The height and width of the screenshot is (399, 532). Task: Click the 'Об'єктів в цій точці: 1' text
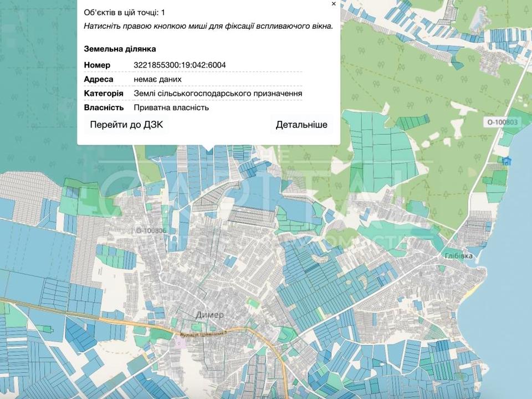tap(124, 12)
